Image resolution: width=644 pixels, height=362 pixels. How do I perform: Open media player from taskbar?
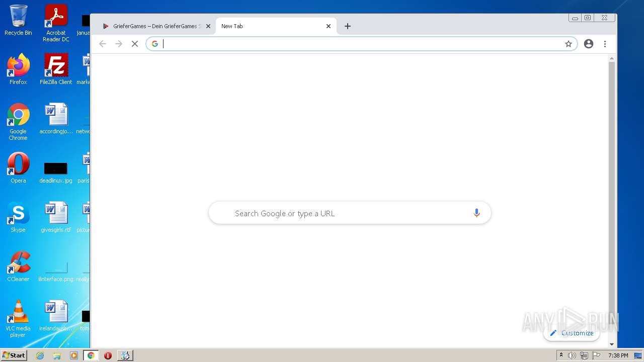74,355
